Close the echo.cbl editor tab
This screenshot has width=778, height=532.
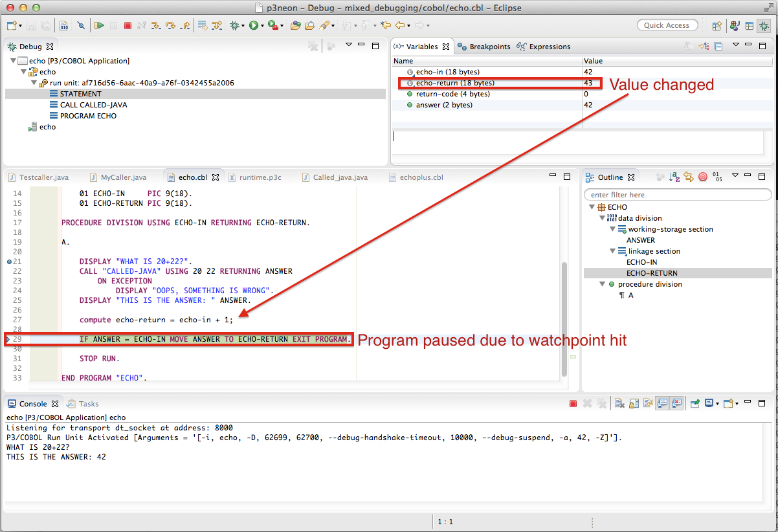(x=216, y=177)
